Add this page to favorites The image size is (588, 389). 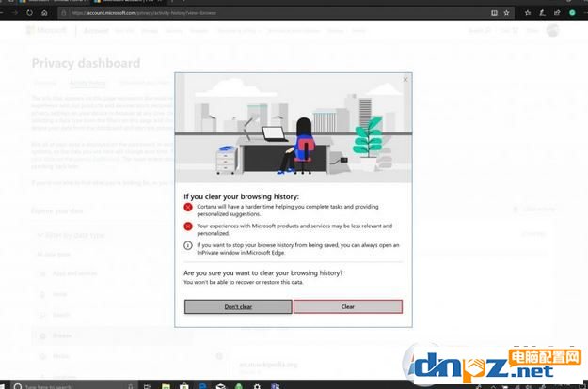(x=507, y=13)
